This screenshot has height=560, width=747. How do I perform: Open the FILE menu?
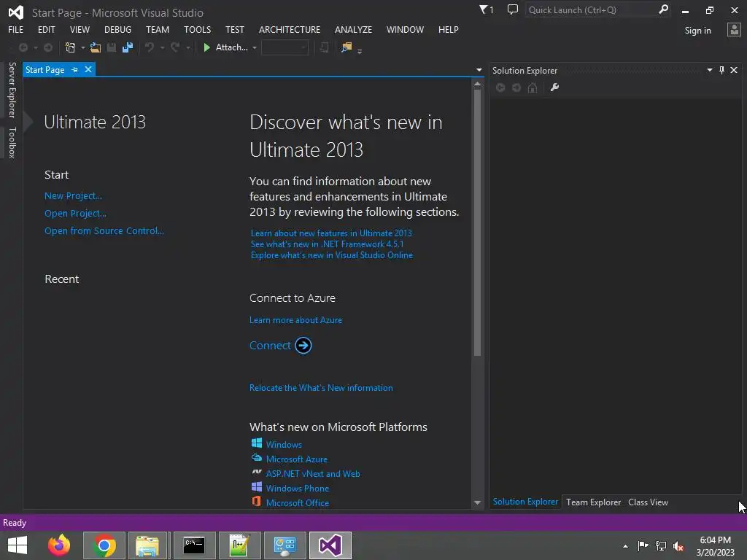pos(16,29)
